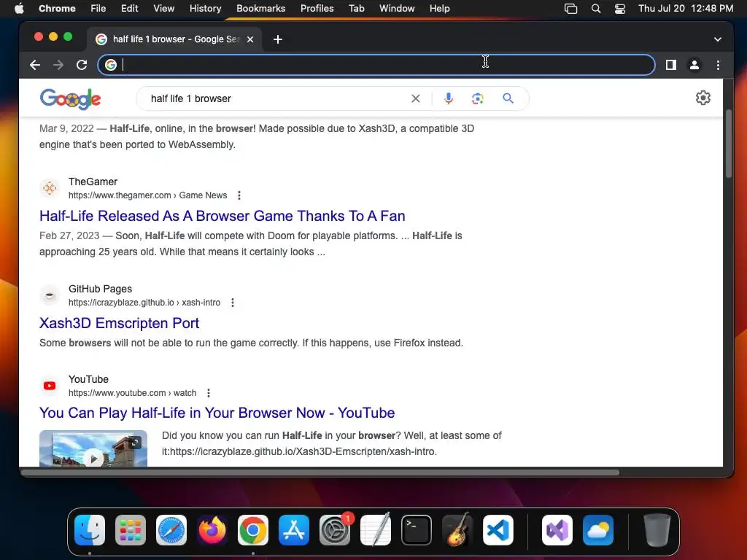Start voice search with microphone icon
Viewport: 747px width, 560px height.
pos(449,98)
